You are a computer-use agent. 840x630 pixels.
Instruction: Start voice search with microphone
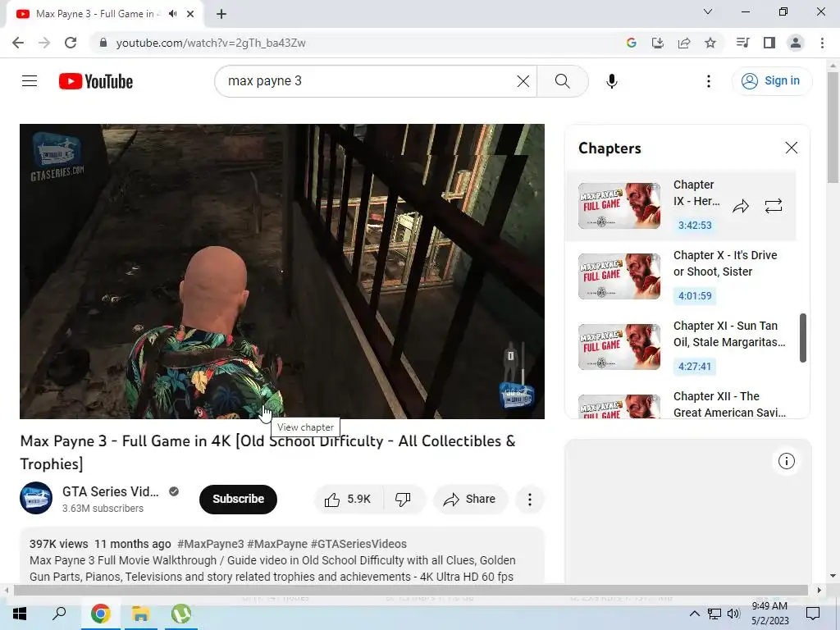coord(611,81)
